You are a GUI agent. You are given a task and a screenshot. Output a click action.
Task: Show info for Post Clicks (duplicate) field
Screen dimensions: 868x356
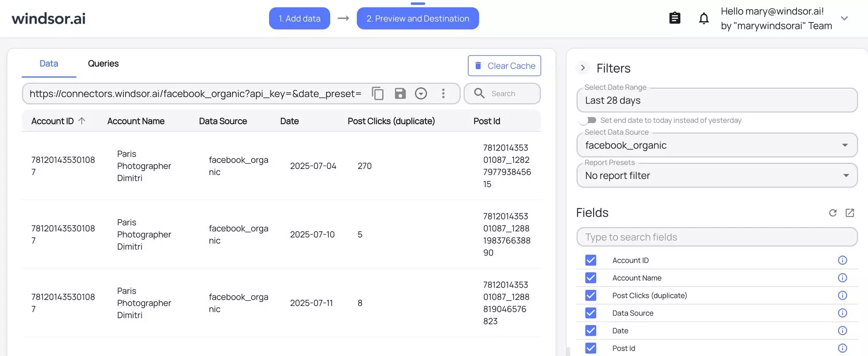tap(842, 295)
